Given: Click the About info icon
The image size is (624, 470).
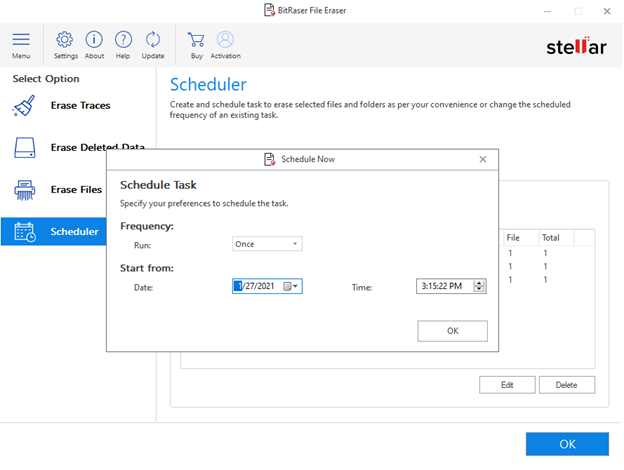Looking at the screenshot, I should point(94,39).
